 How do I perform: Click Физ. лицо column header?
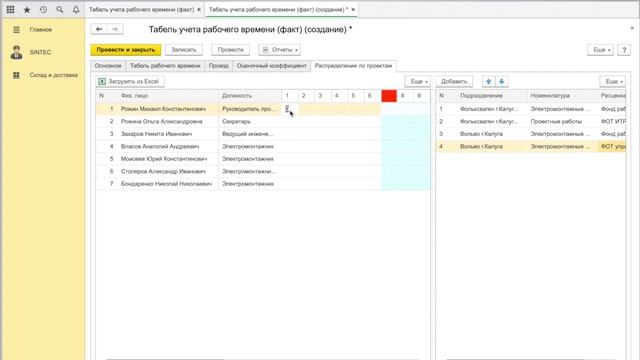tap(167, 96)
